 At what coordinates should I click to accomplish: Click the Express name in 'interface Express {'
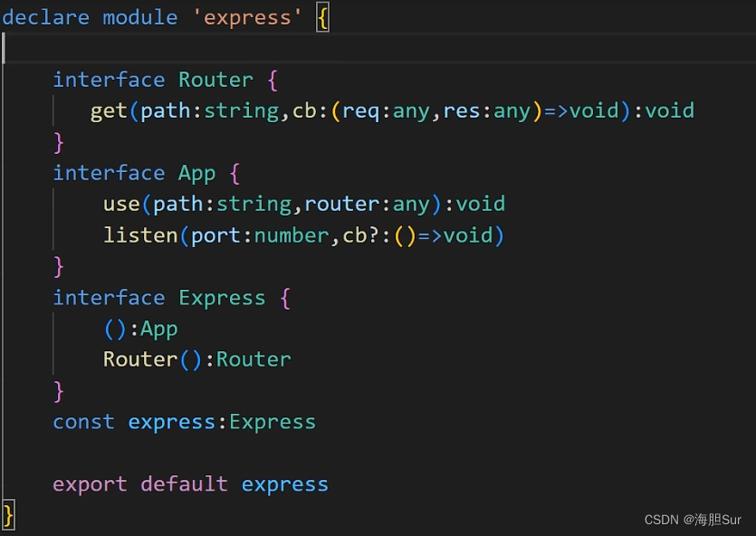[x=222, y=299]
